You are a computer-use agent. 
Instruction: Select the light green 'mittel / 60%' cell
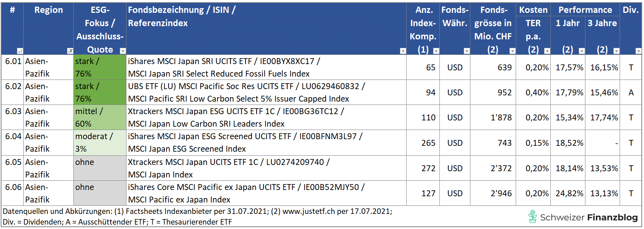[x=100, y=117]
